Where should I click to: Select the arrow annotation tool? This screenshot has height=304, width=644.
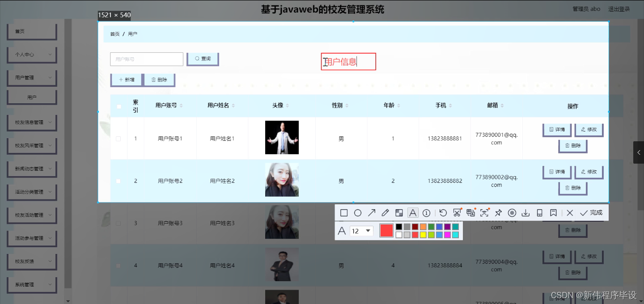pyautogui.click(x=371, y=213)
